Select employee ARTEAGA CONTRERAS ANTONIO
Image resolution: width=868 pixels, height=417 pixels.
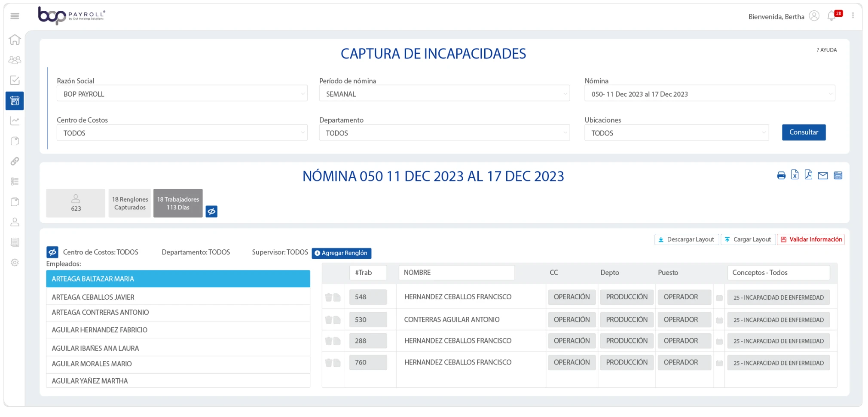tap(178, 313)
